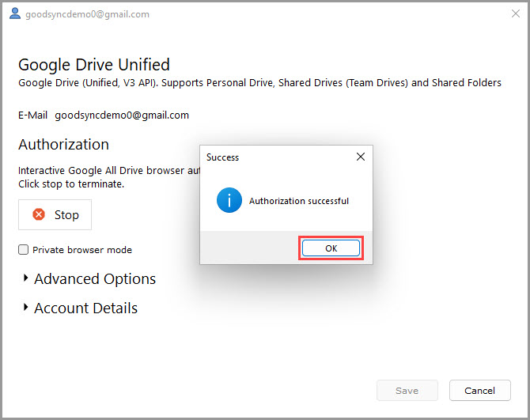The height and width of the screenshot is (420, 530).
Task: Click the 'Interactive Google All Drive browser' text
Action: tap(109, 170)
